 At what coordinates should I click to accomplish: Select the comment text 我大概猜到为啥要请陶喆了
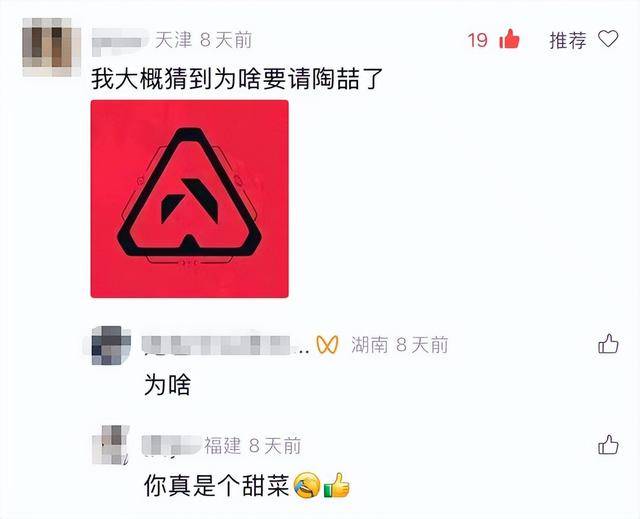(237, 79)
